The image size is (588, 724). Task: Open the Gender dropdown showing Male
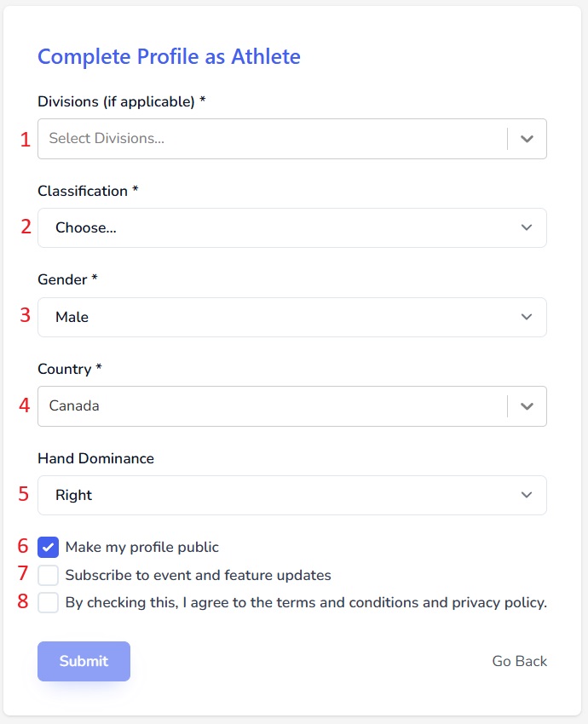point(281,317)
